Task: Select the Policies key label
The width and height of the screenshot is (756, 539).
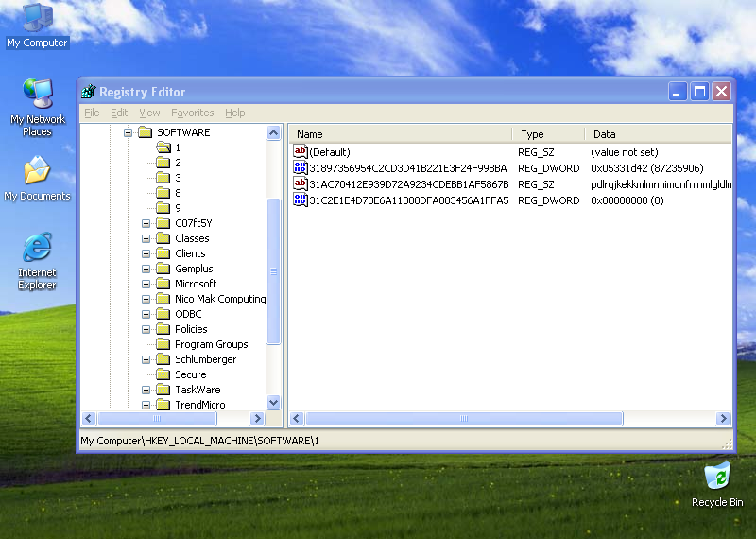Action: coord(191,329)
